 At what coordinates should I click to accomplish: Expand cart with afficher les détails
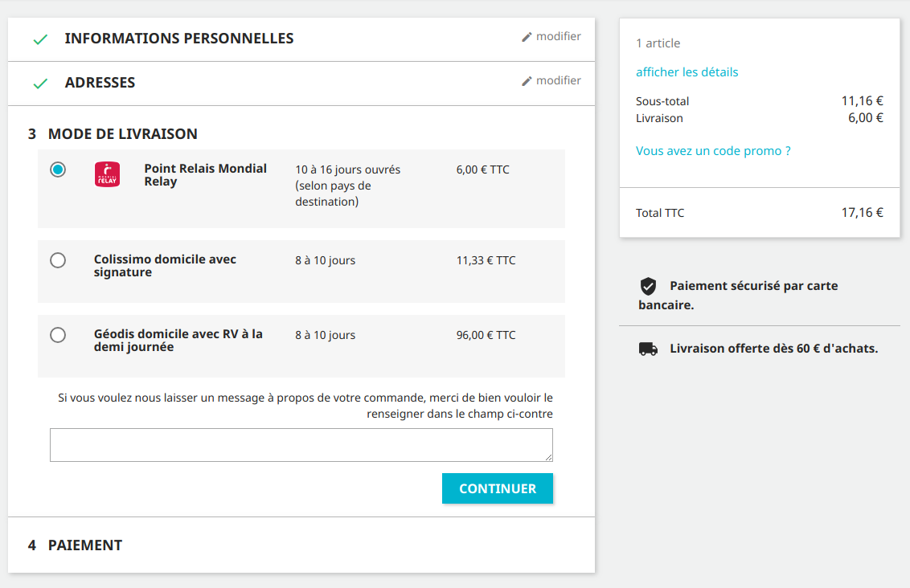click(687, 72)
